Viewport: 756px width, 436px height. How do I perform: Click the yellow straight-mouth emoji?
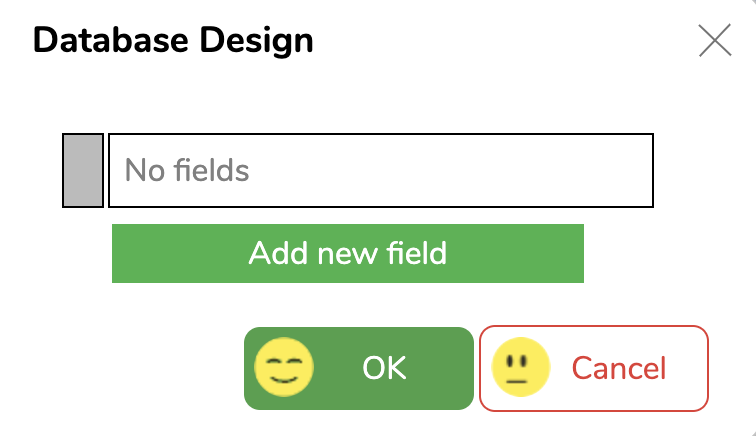(x=521, y=367)
